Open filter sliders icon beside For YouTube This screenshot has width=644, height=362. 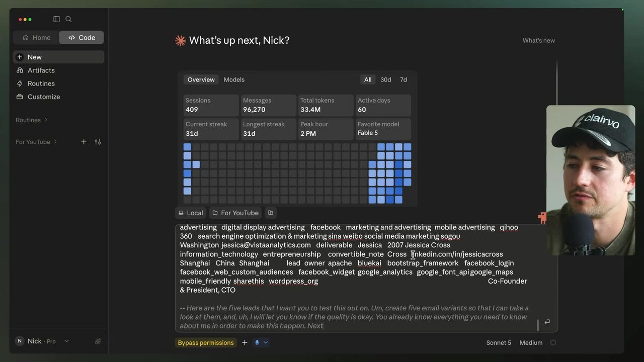(x=98, y=142)
